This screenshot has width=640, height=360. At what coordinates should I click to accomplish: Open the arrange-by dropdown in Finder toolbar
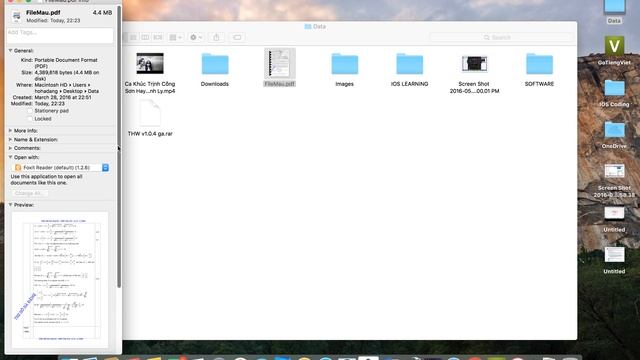(x=176, y=37)
